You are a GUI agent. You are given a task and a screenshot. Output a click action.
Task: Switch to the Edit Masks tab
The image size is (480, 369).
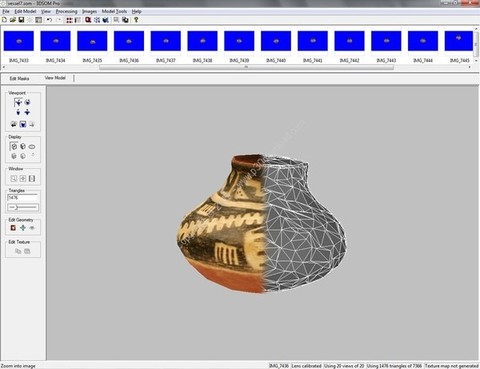pyautogui.click(x=19, y=79)
